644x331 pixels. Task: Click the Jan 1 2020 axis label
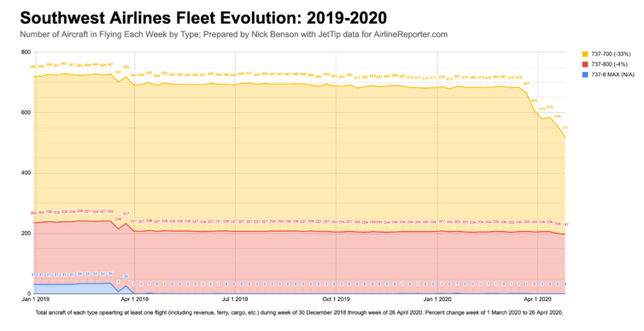[x=437, y=299]
